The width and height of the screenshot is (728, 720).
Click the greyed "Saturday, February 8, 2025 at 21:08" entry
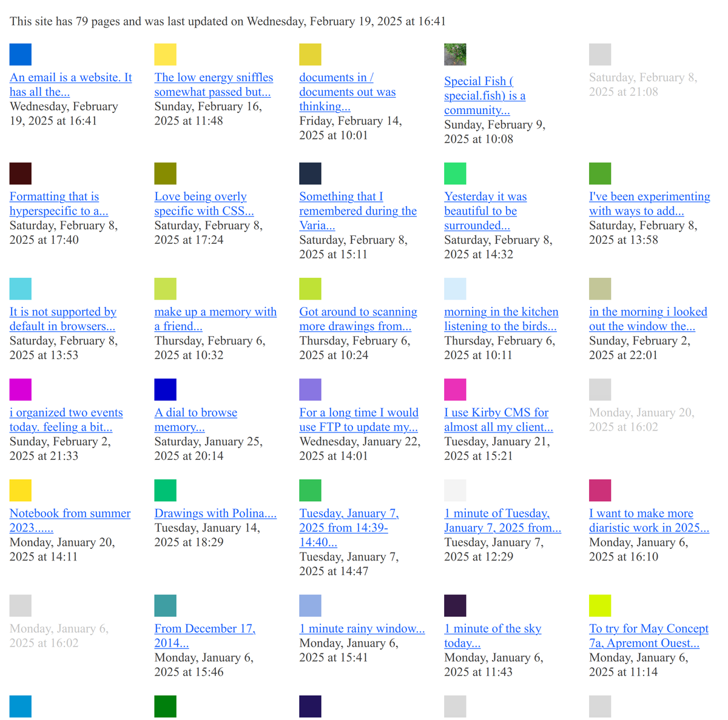(x=643, y=85)
